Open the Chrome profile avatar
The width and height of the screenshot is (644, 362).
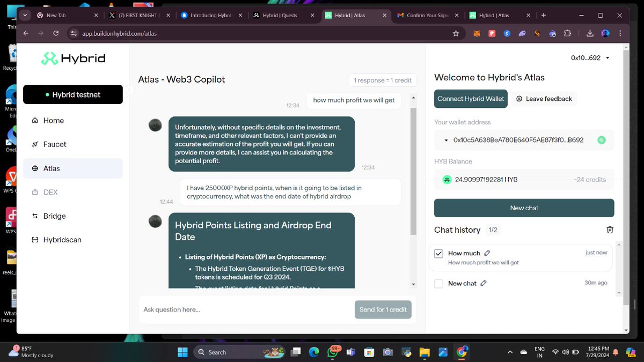click(605, 33)
